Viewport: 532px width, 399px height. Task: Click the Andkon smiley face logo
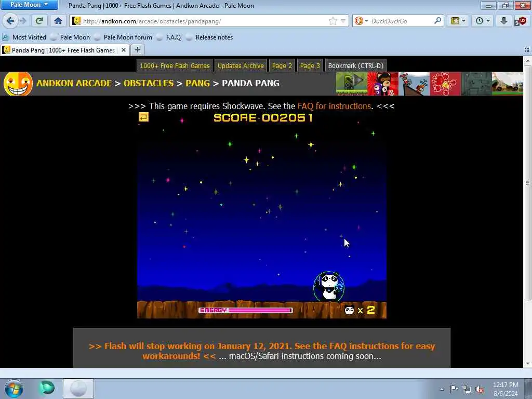(x=18, y=84)
